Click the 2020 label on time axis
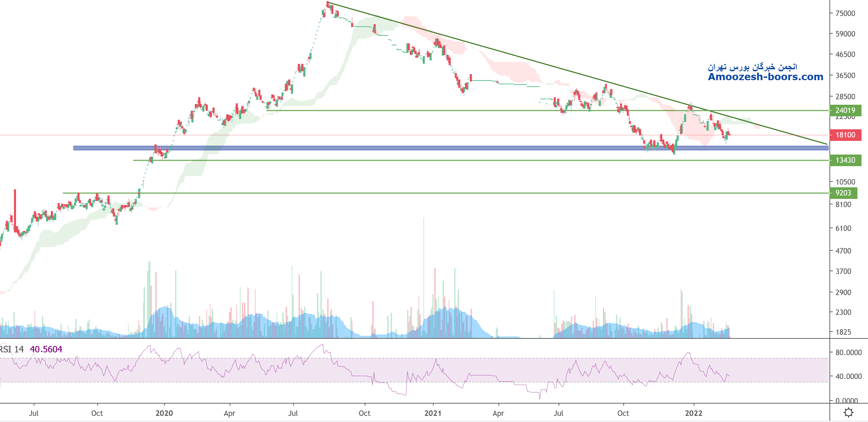The width and height of the screenshot is (868, 422). pos(164,413)
